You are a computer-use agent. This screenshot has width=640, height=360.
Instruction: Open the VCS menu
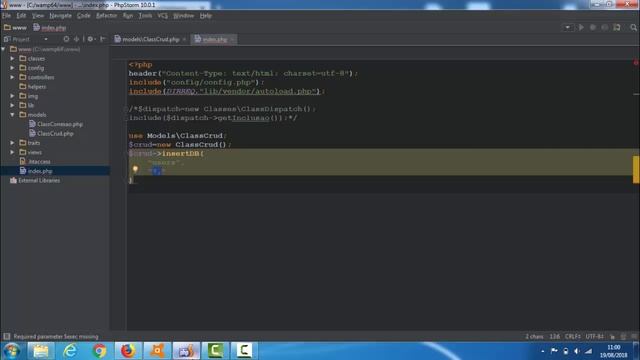click(x=162, y=16)
